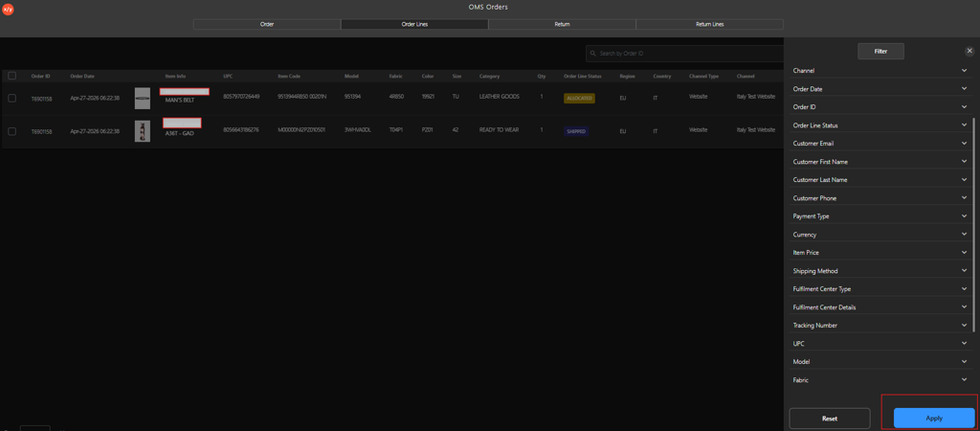The image size is (980, 431).
Task: Click the orange app logo icon
Action: (8, 10)
